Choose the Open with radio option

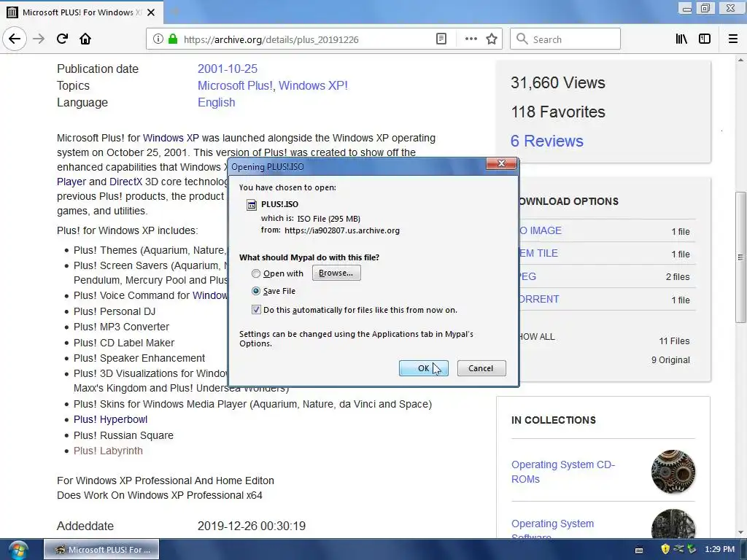256,273
